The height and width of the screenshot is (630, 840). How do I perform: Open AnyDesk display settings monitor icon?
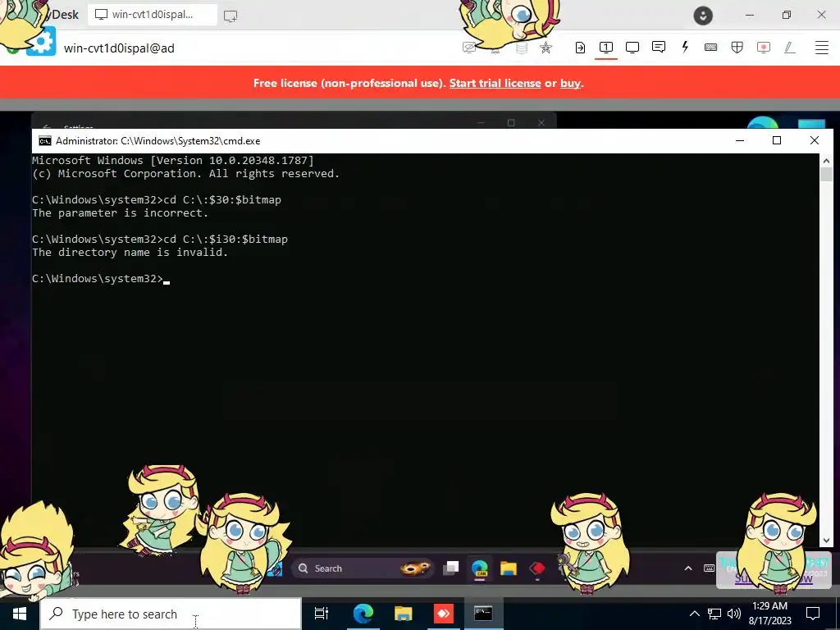click(632, 48)
